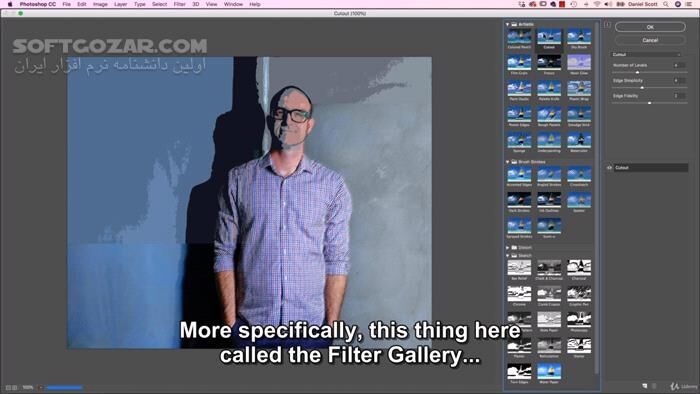Select the Conté Crayon sketch filter

(549, 294)
